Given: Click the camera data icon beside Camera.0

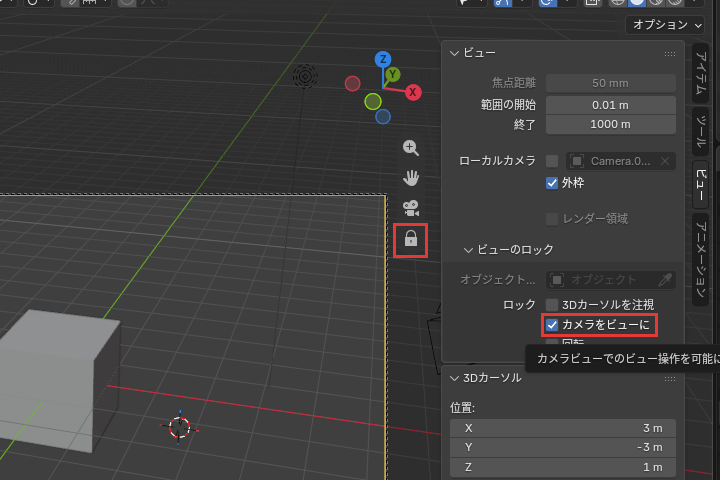Looking at the screenshot, I should tap(577, 161).
